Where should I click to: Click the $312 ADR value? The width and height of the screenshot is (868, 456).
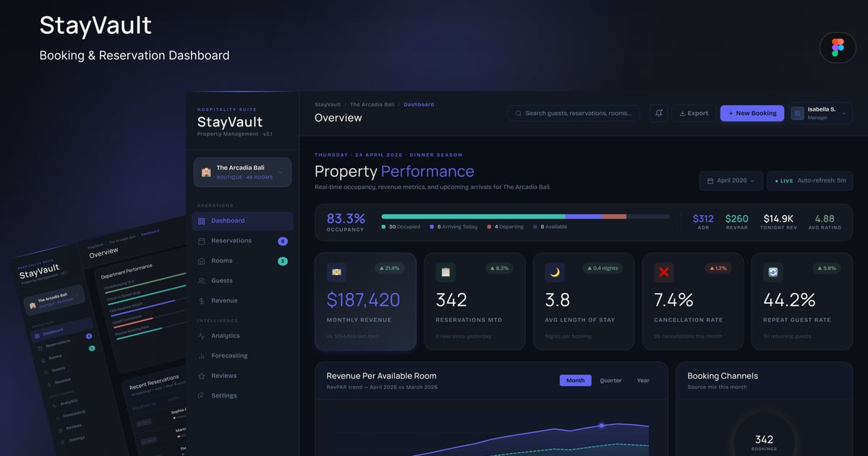[703, 219]
